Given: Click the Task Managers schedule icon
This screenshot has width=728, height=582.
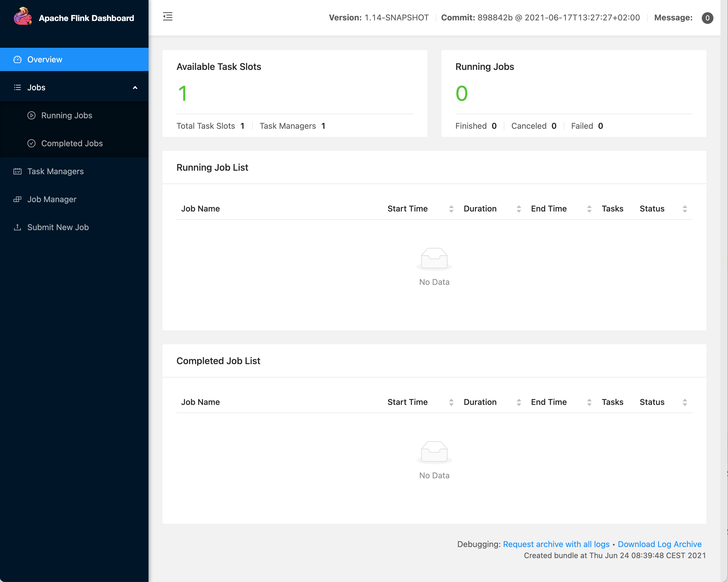Looking at the screenshot, I should point(17,172).
